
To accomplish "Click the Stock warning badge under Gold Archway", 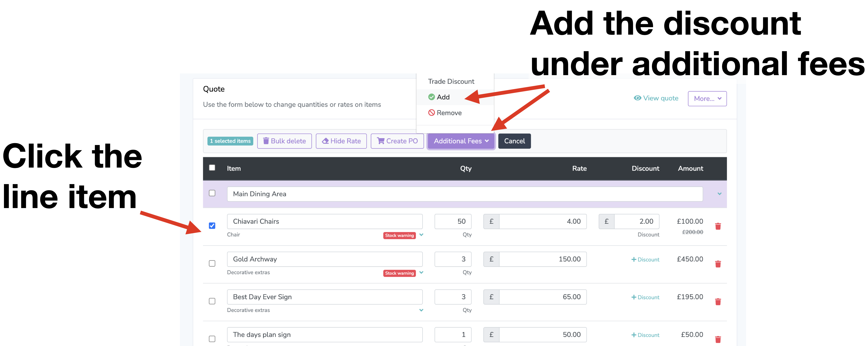I will pos(399,273).
